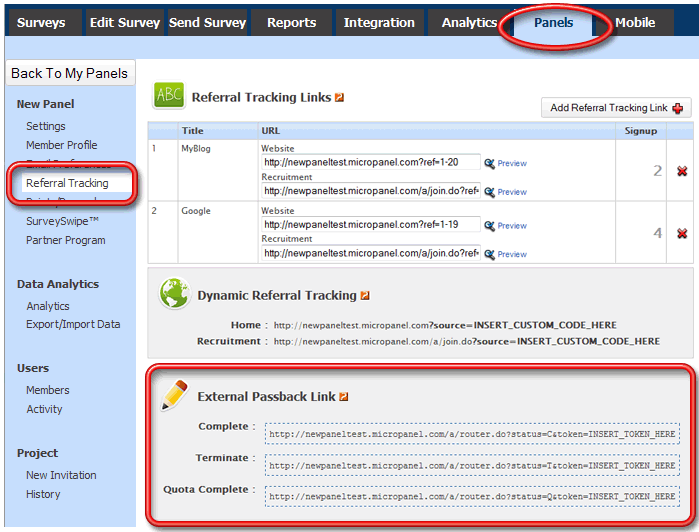Click magnifier icon next to Google Website URL
This screenshot has width=699, height=532.
tap(489, 226)
